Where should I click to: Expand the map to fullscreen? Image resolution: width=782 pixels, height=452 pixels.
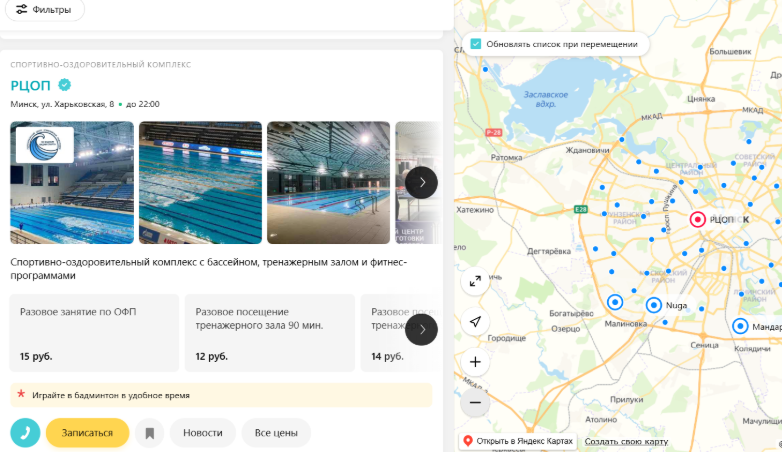(475, 281)
